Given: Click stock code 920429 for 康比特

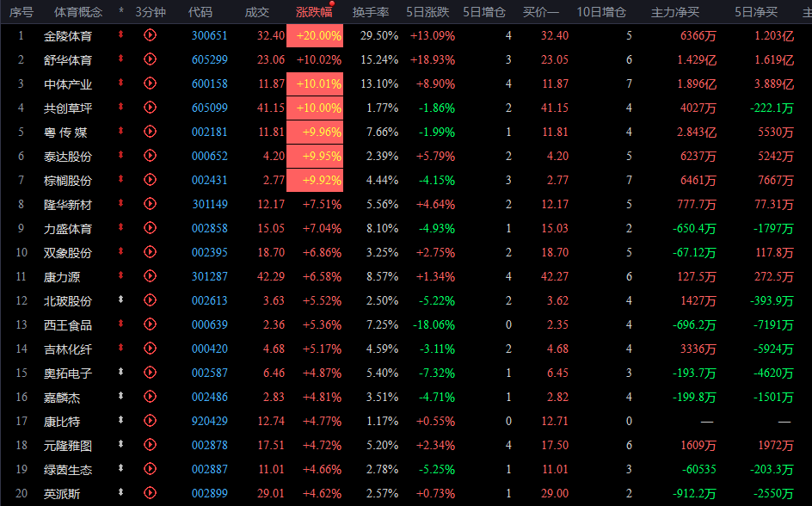Looking at the screenshot, I should click(209, 422).
